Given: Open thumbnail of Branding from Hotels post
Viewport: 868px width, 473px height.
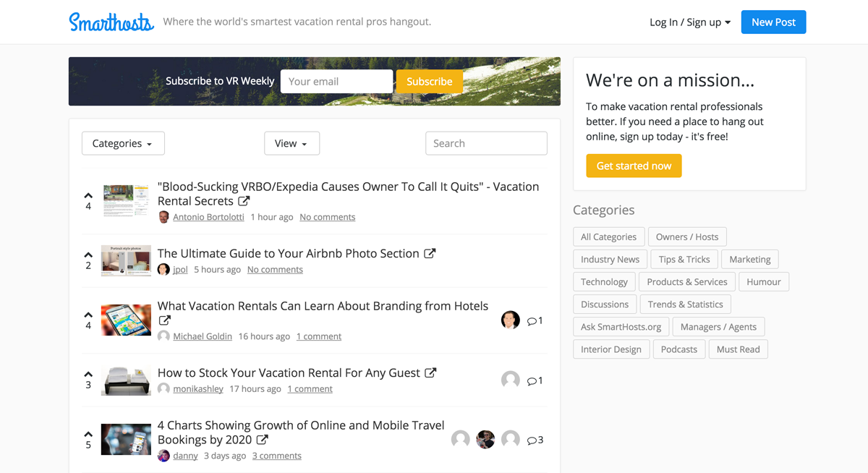Looking at the screenshot, I should [126, 320].
